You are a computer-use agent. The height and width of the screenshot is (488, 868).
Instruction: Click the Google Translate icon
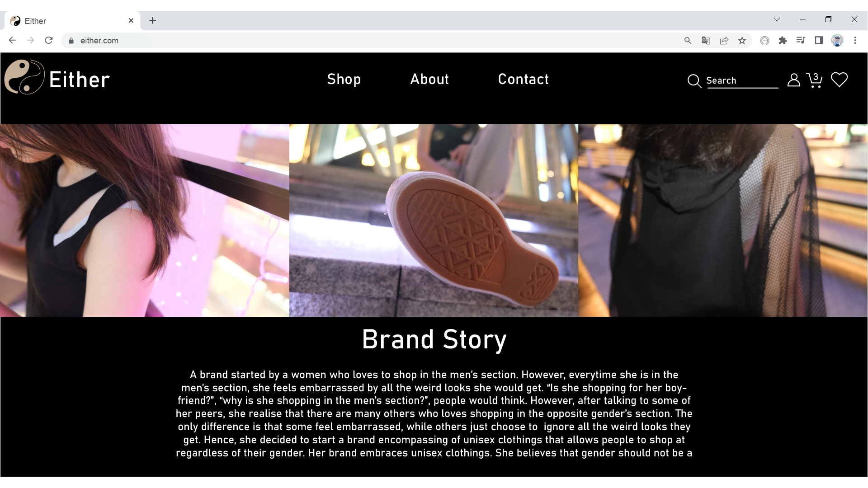(x=706, y=41)
